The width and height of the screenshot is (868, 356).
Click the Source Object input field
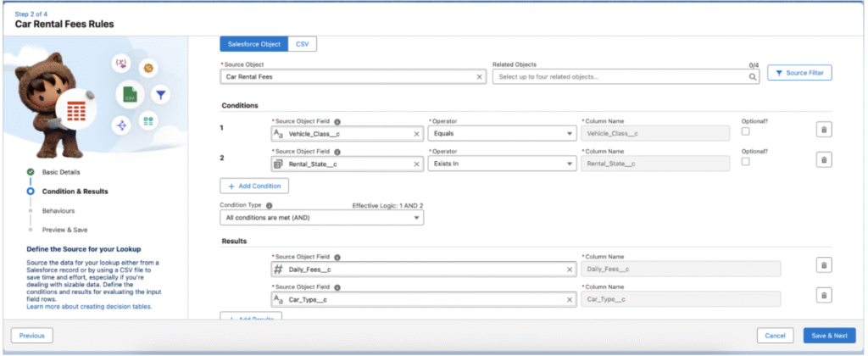353,77
